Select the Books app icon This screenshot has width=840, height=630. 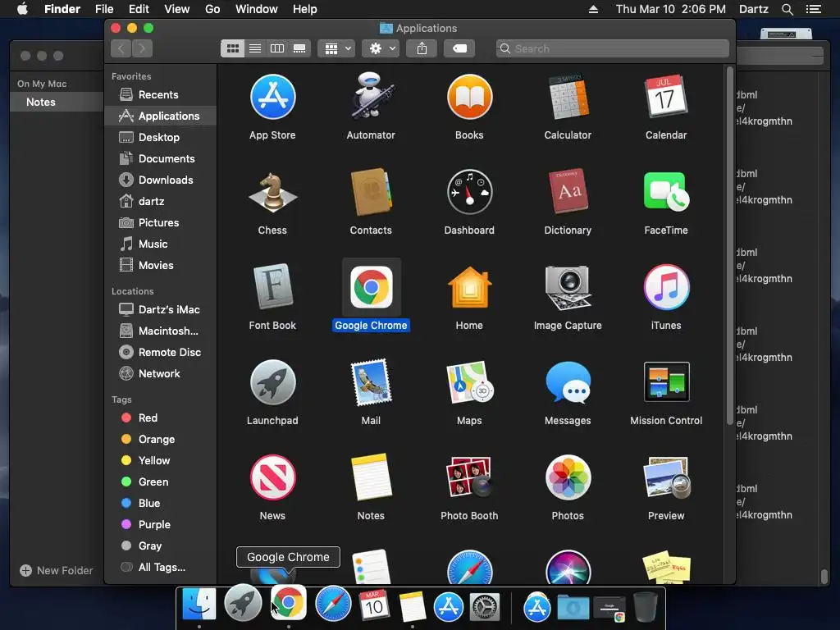469,98
